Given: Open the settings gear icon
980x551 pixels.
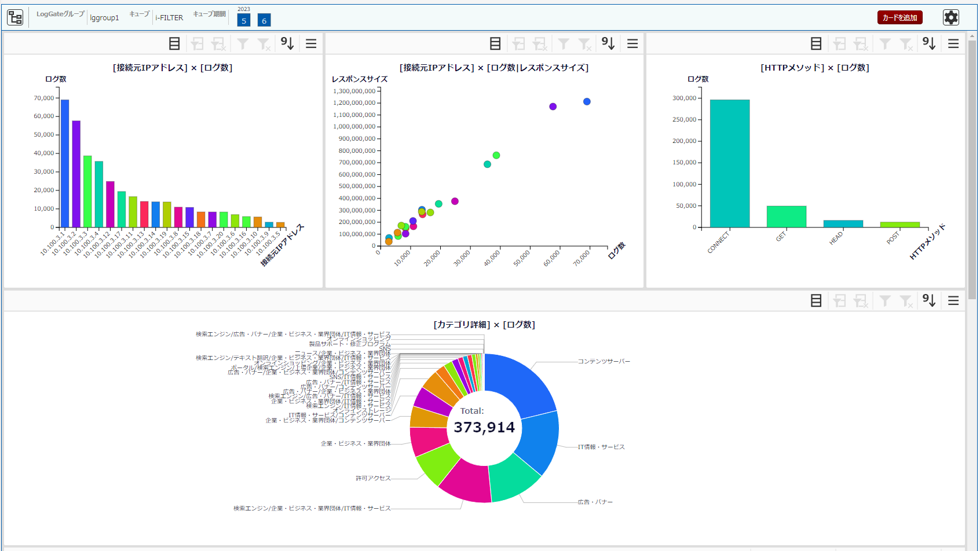Looking at the screenshot, I should tap(951, 17).
